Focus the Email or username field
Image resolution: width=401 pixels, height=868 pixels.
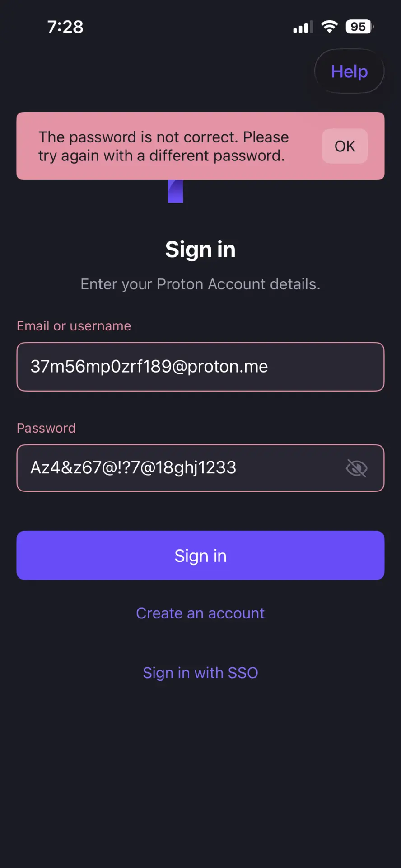[200, 367]
